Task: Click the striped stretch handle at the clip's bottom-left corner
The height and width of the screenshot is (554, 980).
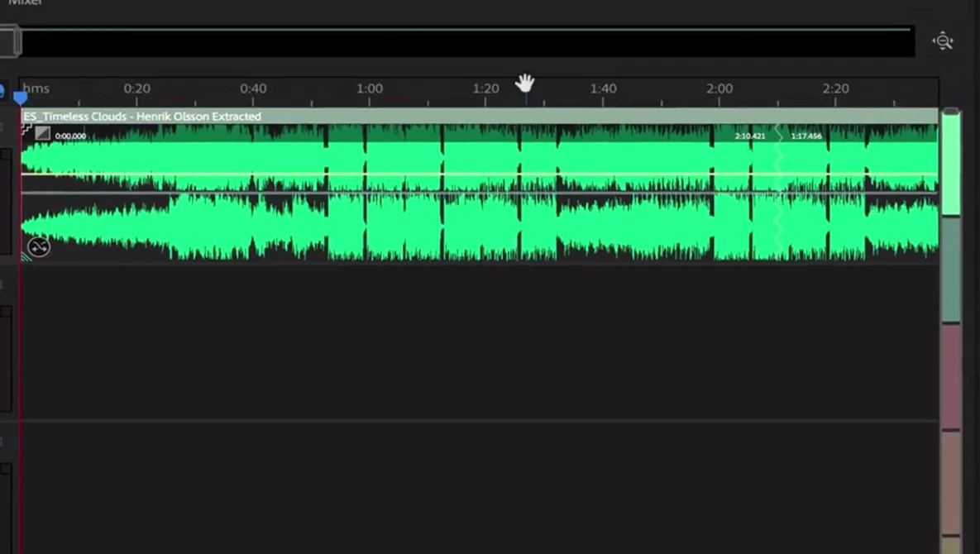Action: [26, 256]
